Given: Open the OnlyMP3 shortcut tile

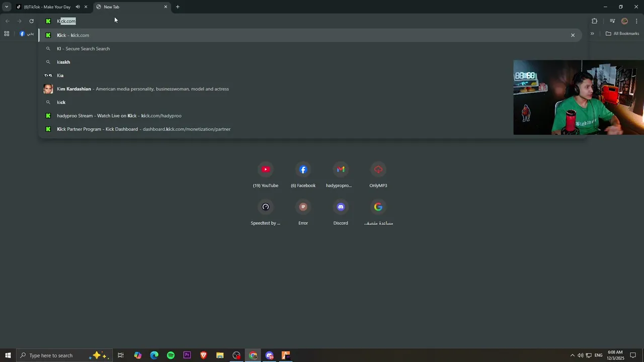Looking at the screenshot, I should (378, 175).
